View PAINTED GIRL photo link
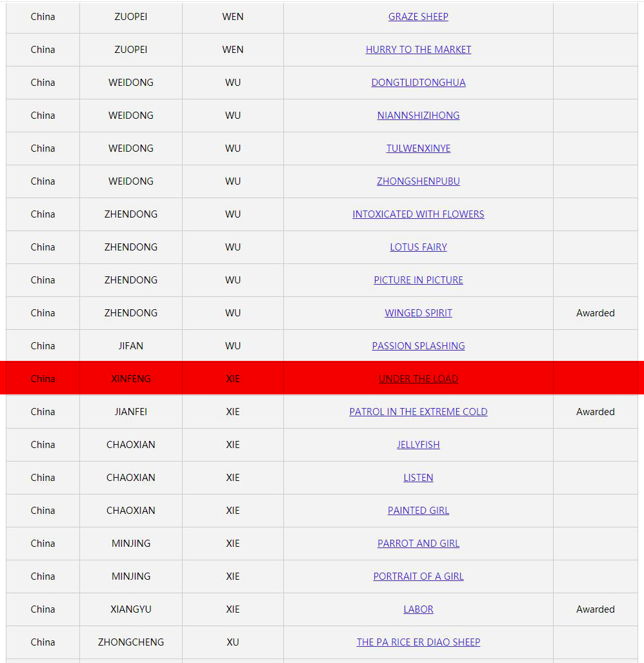This screenshot has width=644, height=663. point(418,511)
